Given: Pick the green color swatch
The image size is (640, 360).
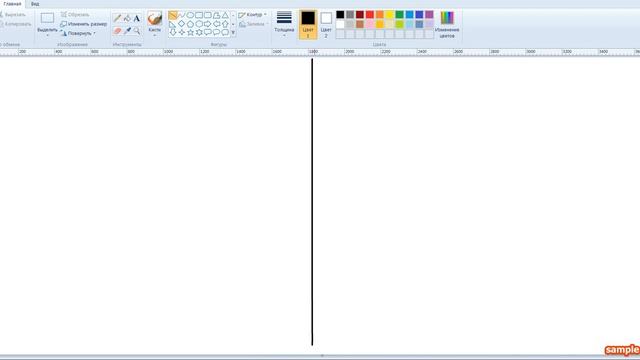Looking at the screenshot, I should [400, 15].
